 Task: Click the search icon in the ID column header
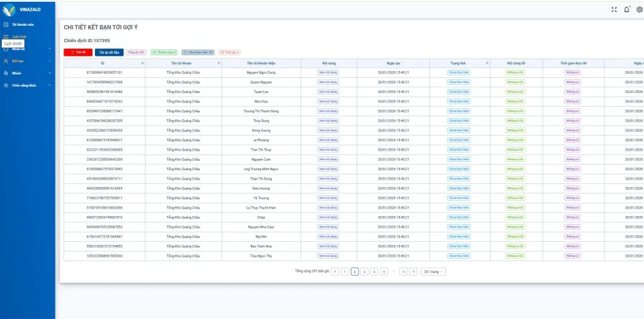pyautogui.click(x=142, y=63)
